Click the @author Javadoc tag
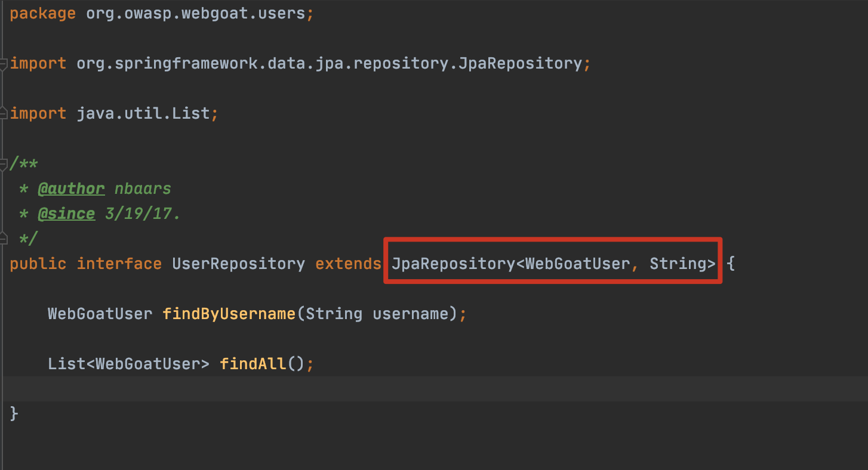This screenshot has width=868, height=470. pyautogui.click(x=70, y=188)
